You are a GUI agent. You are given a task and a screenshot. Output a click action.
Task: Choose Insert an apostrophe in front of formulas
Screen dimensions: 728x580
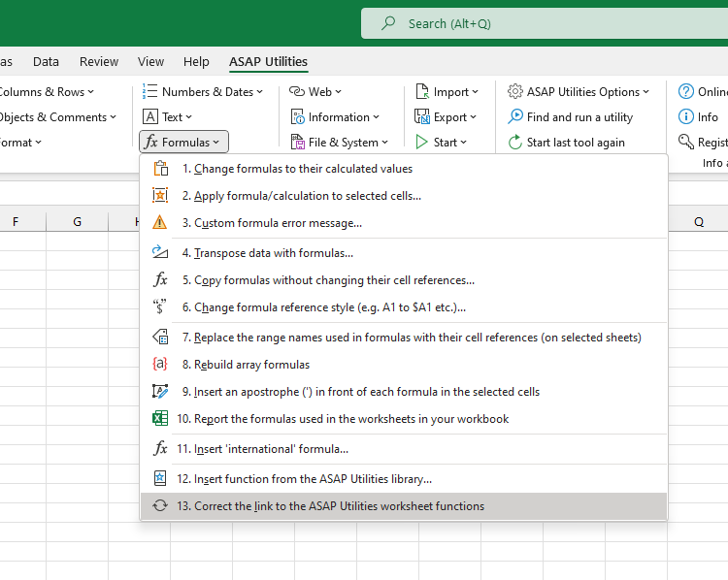pyautogui.click(x=404, y=392)
